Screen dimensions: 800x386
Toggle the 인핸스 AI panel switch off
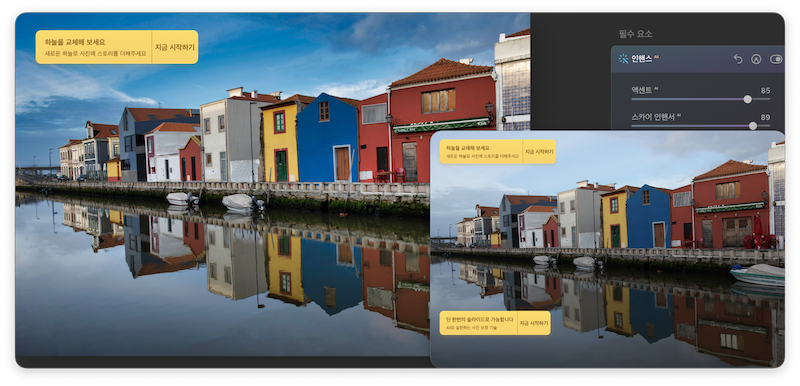click(776, 59)
